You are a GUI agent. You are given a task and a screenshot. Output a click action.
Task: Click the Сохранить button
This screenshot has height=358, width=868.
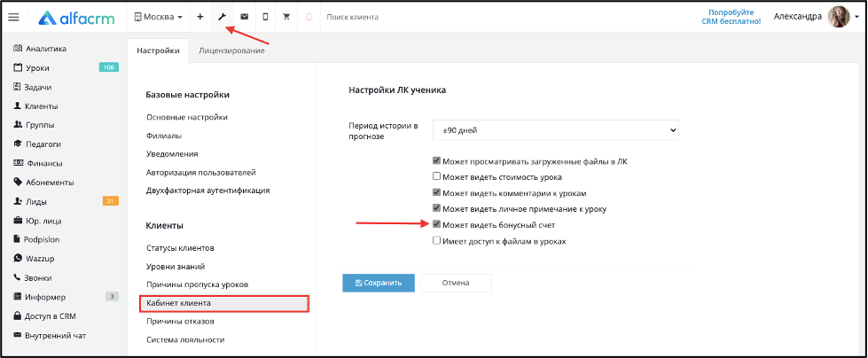(x=378, y=283)
